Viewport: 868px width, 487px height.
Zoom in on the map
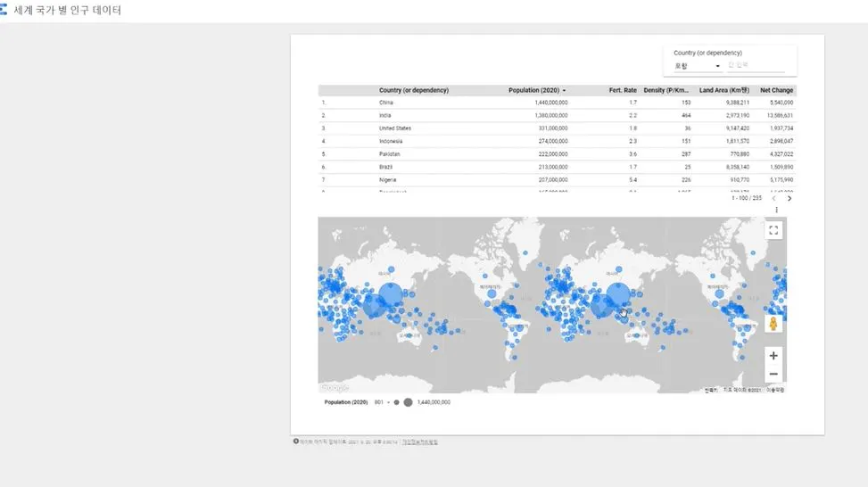click(x=773, y=356)
